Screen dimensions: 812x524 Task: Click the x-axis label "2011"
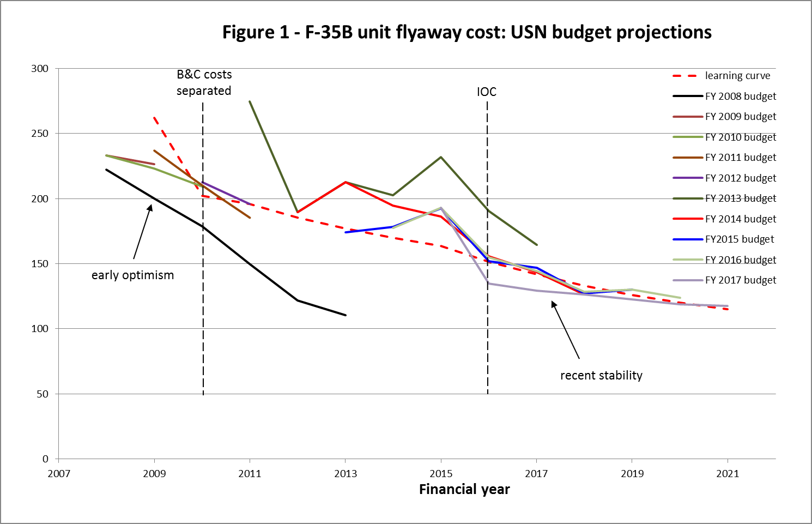point(250,474)
